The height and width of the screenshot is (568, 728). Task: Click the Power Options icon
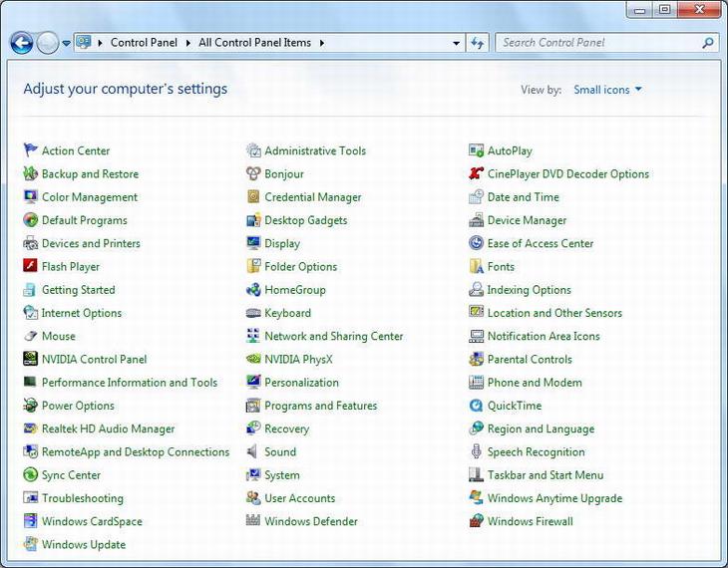point(30,406)
